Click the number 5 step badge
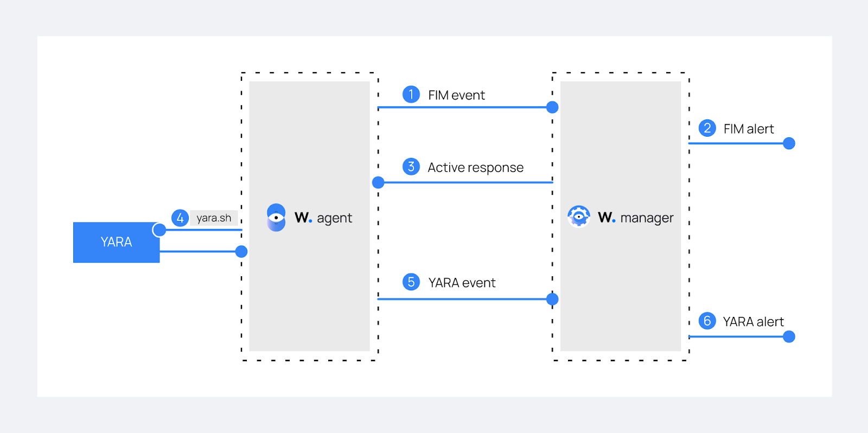The width and height of the screenshot is (868, 433). [x=411, y=282]
